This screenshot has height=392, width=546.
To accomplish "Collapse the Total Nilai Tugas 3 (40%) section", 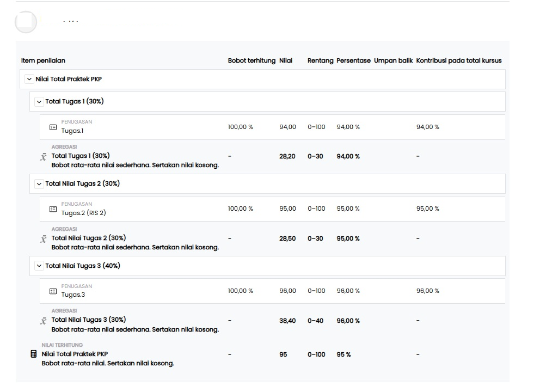I will (x=39, y=266).
